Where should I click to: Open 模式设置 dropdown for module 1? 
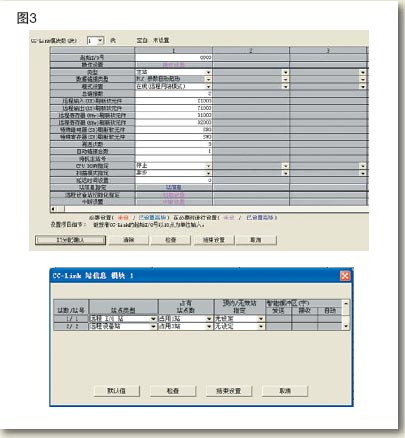click(208, 86)
